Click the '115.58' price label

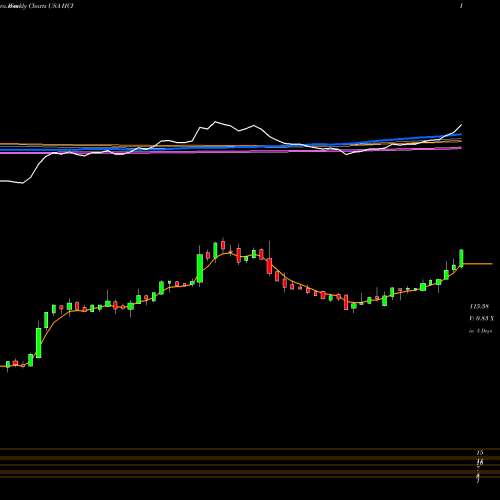[x=479, y=306]
